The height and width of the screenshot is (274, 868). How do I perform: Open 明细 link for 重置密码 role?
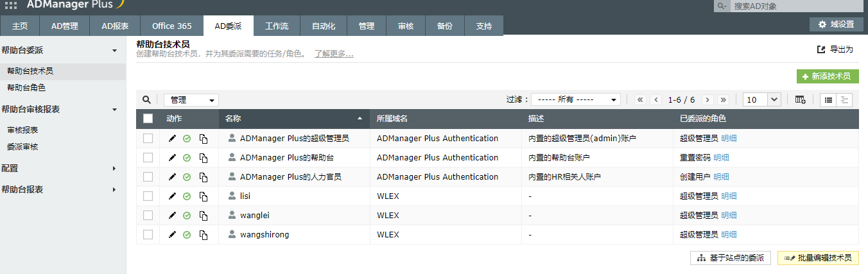pos(721,157)
